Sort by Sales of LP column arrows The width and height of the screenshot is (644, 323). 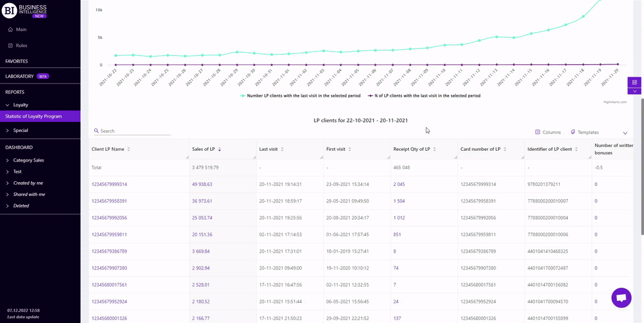[x=219, y=150]
